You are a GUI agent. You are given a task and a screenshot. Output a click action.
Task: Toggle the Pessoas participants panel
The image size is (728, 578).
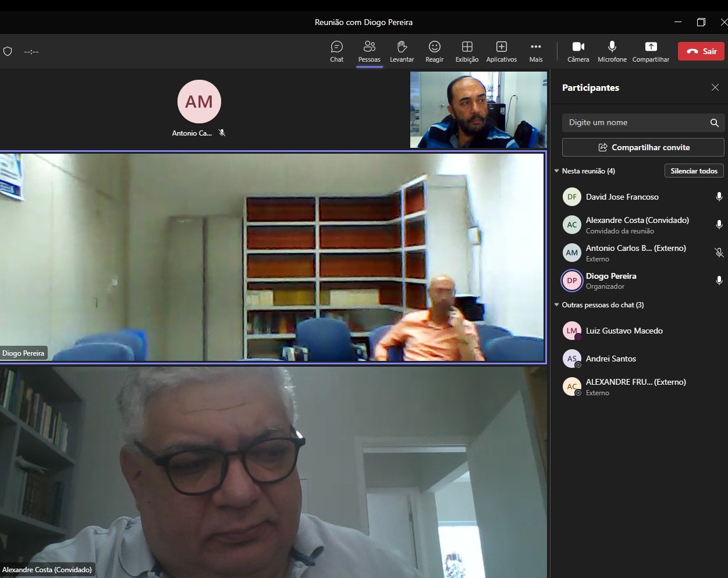point(369,51)
